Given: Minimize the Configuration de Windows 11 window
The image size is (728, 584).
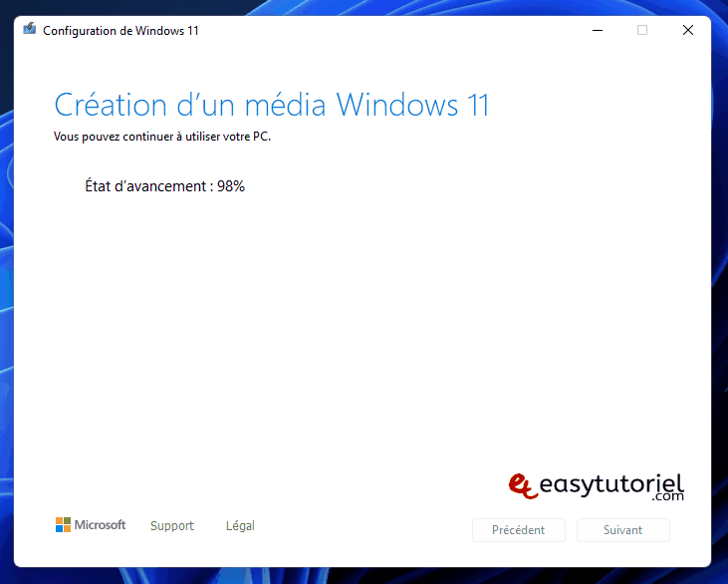Looking at the screenshot, I should 598,30.
